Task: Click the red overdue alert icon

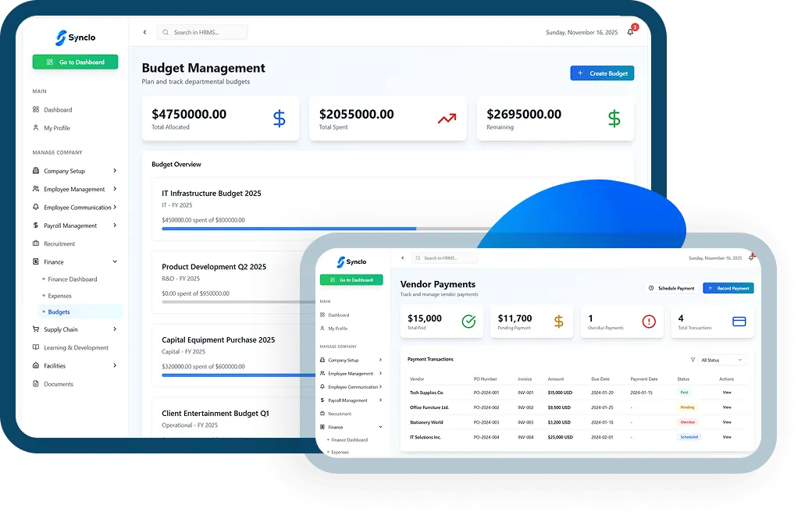Action: pyautogui.click(x=649, y=322)
